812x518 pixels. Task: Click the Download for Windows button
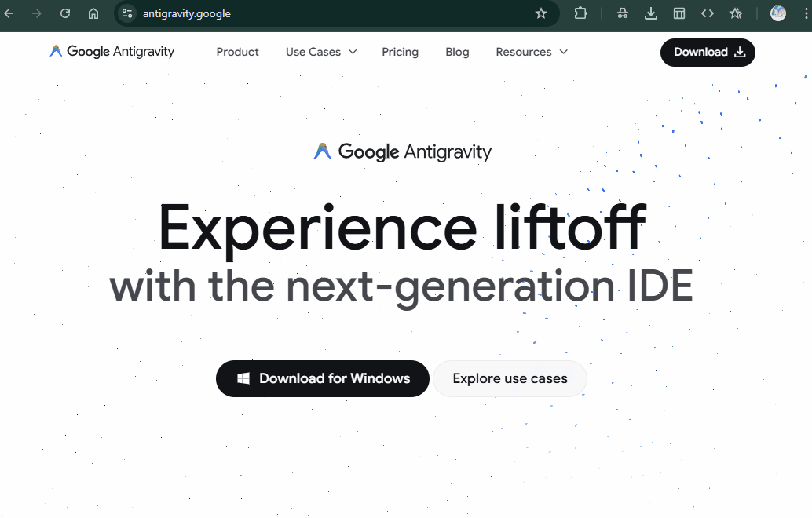click(322, 378)
